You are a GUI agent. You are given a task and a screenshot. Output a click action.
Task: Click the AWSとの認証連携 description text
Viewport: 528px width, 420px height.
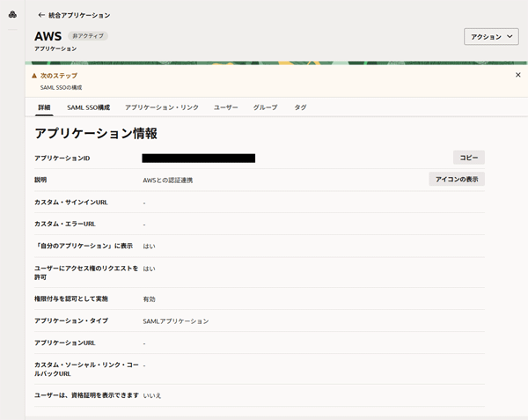168,181
